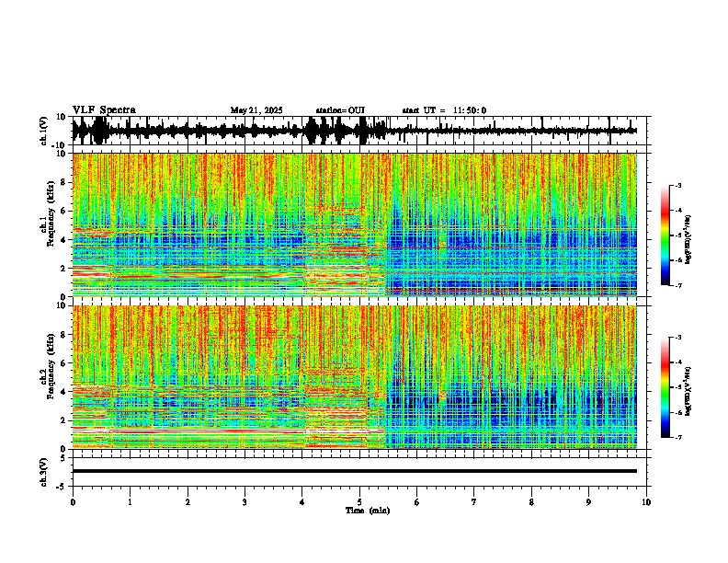728x563 pixels.
Task: Click the "ch.1(V)" waveform axis label
Action: click(44, 131)
